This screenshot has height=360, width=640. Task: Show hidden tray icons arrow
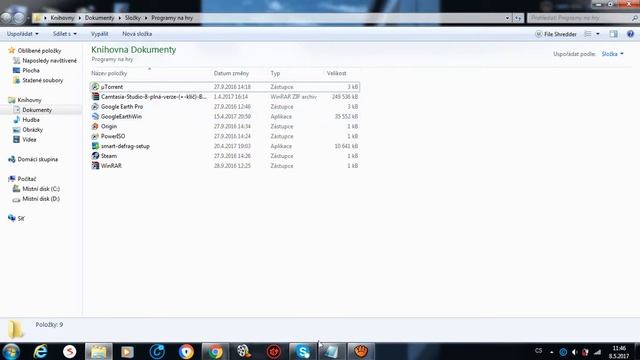point(552,352)
